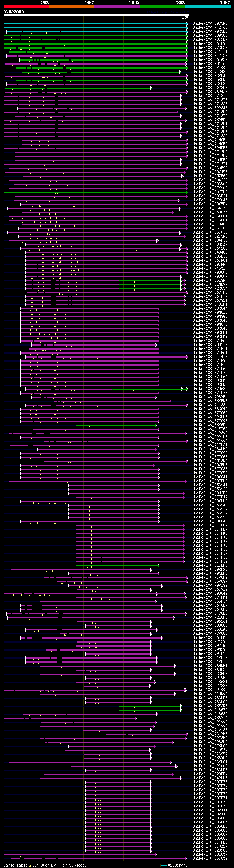Select the UniRef100_A5C8N2 label
This screenshot has height=868, width=234.
(210, 461)
